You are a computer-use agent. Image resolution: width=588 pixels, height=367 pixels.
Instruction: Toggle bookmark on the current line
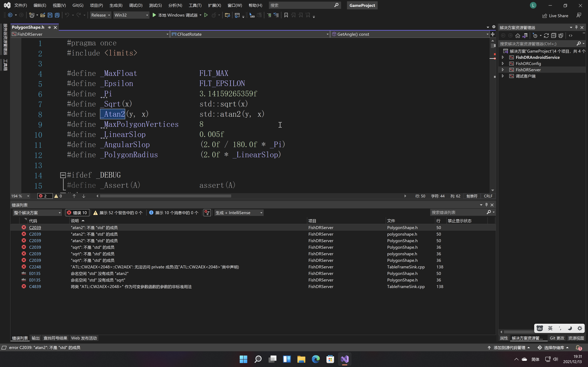pyautogui.click(x=286, y=15)
